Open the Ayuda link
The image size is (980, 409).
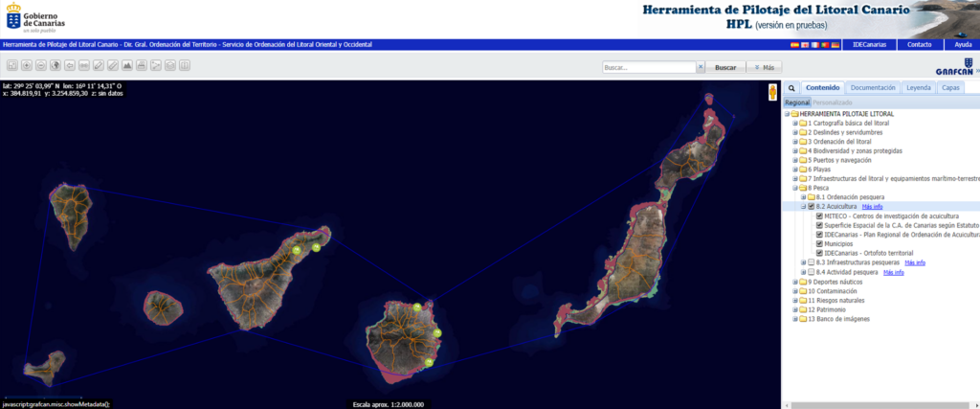coord(963,44)
